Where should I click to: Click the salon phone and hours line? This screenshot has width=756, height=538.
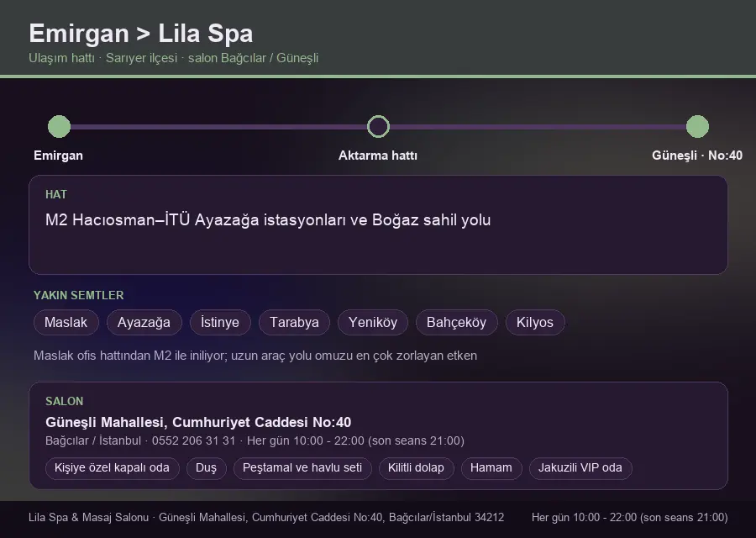pos(255,441)
